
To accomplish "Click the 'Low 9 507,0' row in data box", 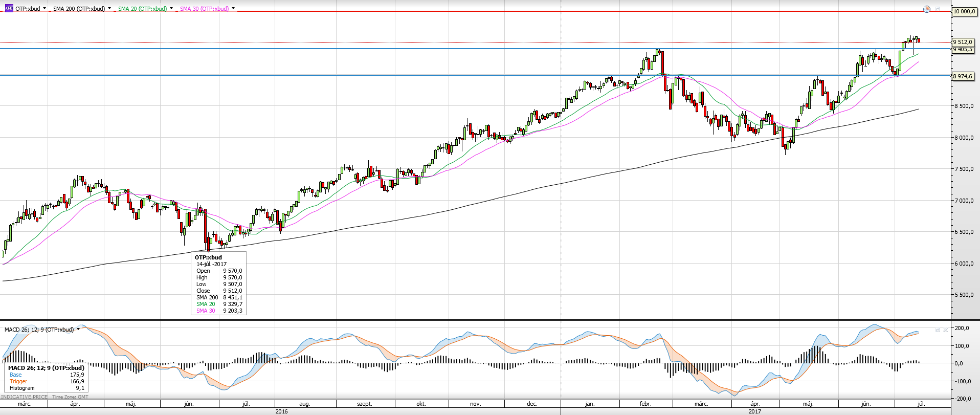I will [219, 284].
